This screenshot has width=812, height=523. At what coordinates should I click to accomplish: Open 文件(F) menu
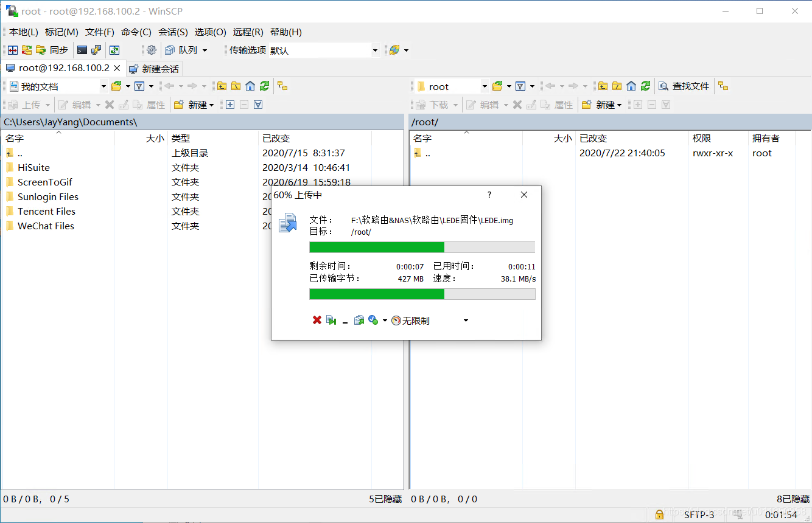coord(100,32)
